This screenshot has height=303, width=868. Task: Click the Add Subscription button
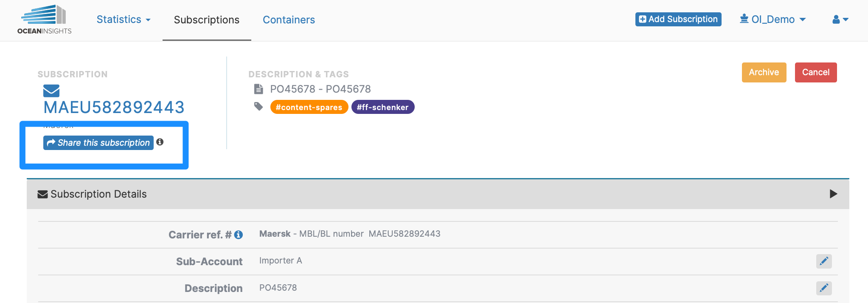click(x=678, y=19)
